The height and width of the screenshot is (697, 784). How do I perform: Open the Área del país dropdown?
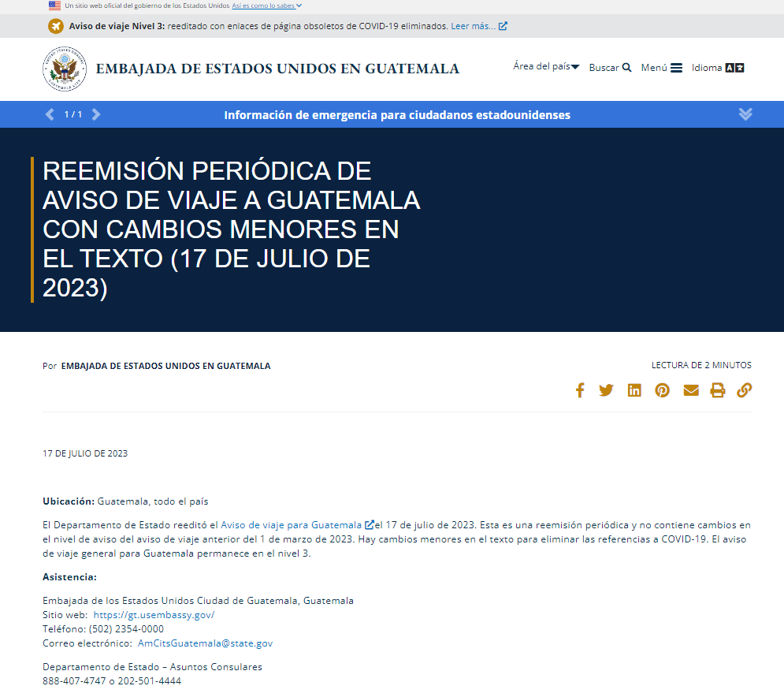(x=546, y=66)
